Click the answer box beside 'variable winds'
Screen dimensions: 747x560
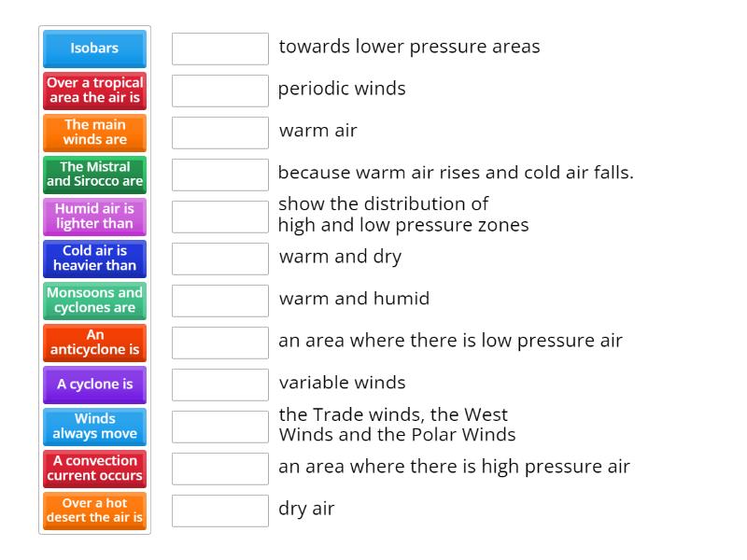[219, 384]
